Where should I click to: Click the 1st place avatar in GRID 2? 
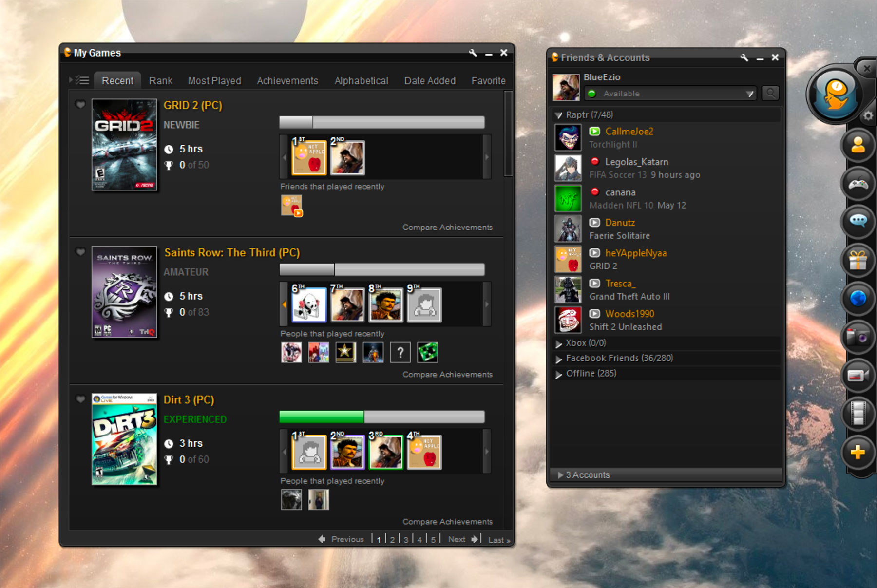click(x=309, y=158)
